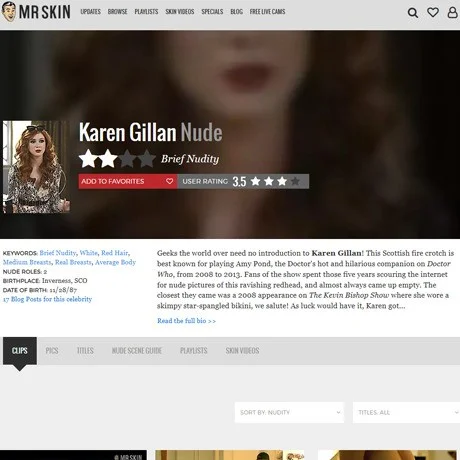Follow the Brief Nudity keyword link
This screenshot has width=460, height=460.
(x=58, y=253)
